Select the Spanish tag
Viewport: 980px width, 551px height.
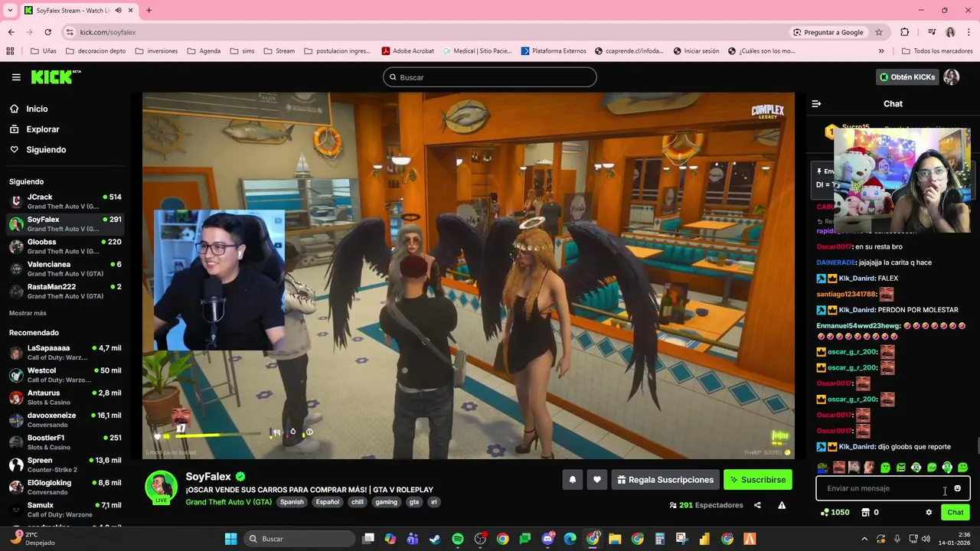pos(292,502)
